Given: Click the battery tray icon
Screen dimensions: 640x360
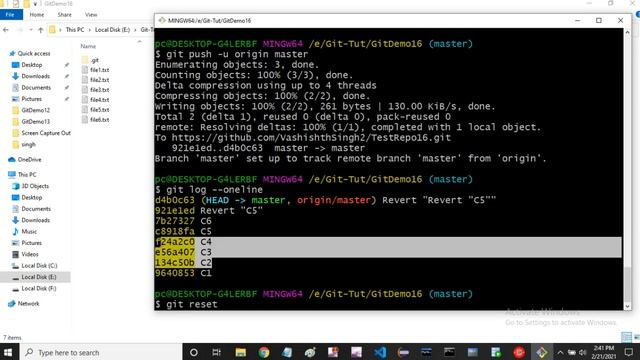Looking at the screenshot, I should point(571,353).
